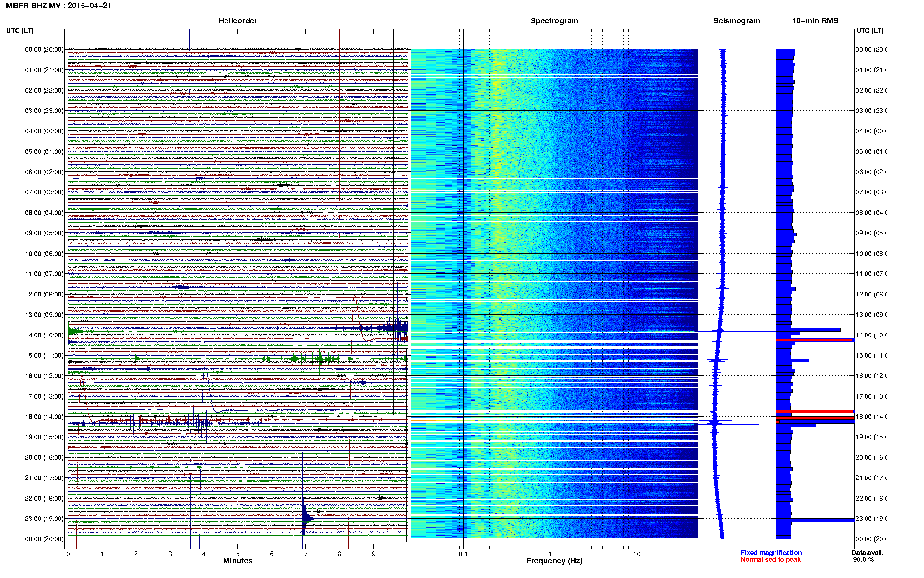
Task: Click the blue noisy burst before 14:00 at minute 9
Action: click(x=395, y=328)
